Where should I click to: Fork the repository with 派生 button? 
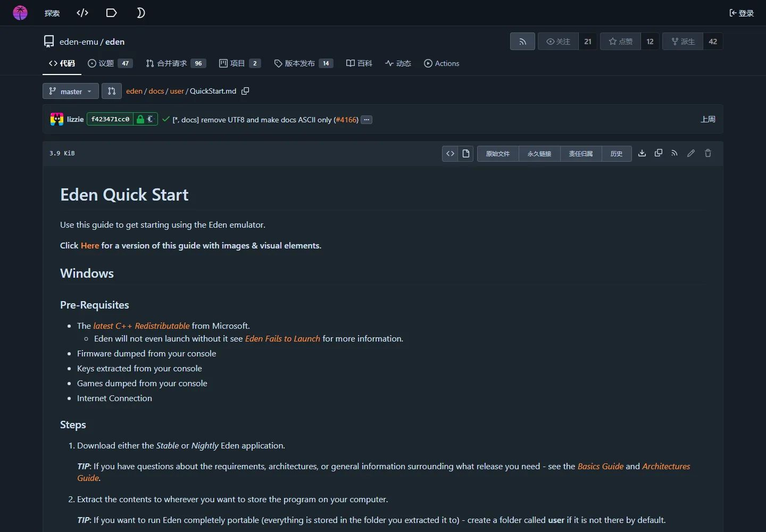click(x=683, y=41)
